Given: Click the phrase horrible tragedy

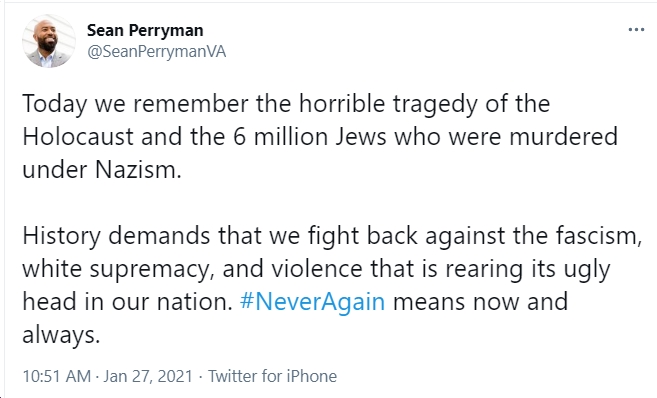Looking at the screenshot, I should pyautogui.click(x=388, y=104).
